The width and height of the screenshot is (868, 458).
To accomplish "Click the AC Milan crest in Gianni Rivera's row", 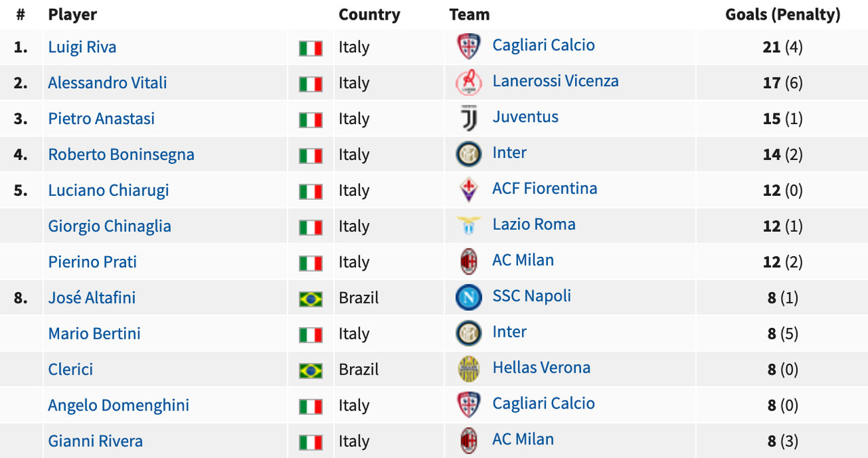I will click(x=469, y=440).
